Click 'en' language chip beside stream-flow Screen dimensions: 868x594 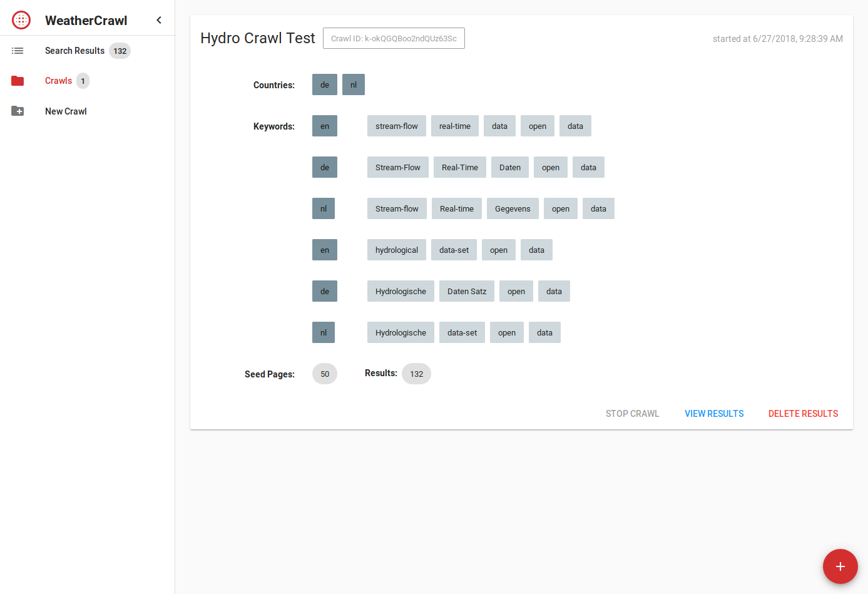(x=325, y=126)
